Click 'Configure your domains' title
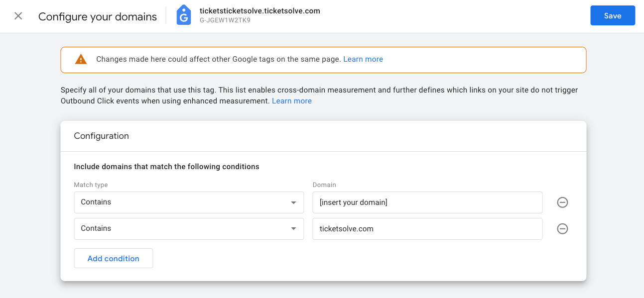Viewport: 644px width, 298px height. pyautogui.click(x=98, y=16)
